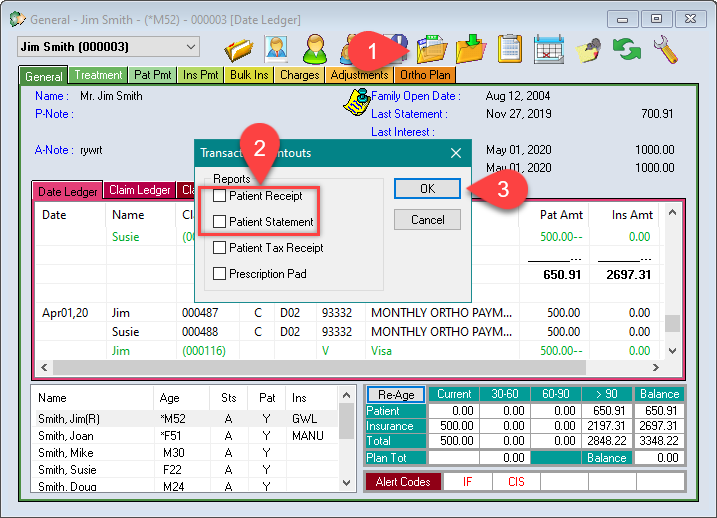Click the ledger vertical scrollbar thumb
Viewport: 717px width, 518px height.
(x=672, y=323)
